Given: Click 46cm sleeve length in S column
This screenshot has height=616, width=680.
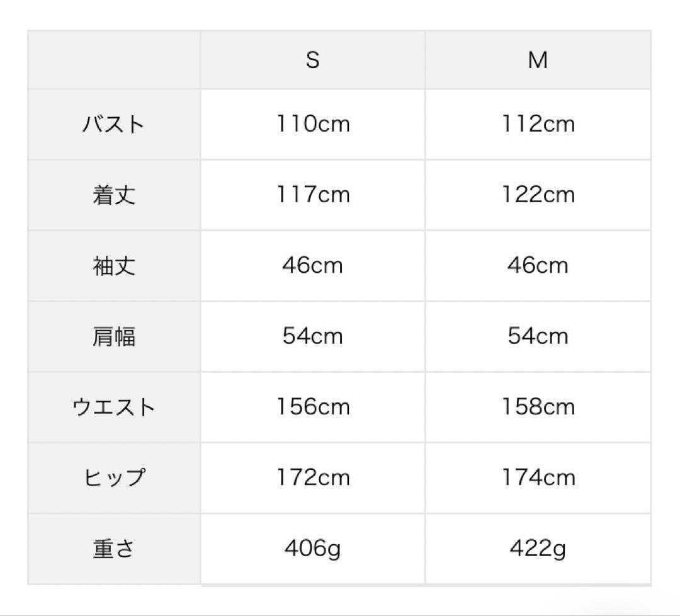Looking at the screenshot, I should pos(313,265).
